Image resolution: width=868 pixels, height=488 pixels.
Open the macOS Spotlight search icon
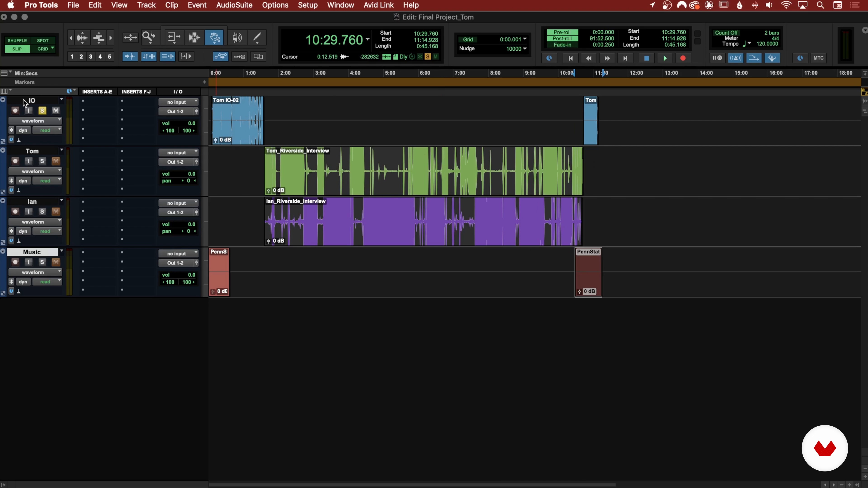click(x=821, y=5)
